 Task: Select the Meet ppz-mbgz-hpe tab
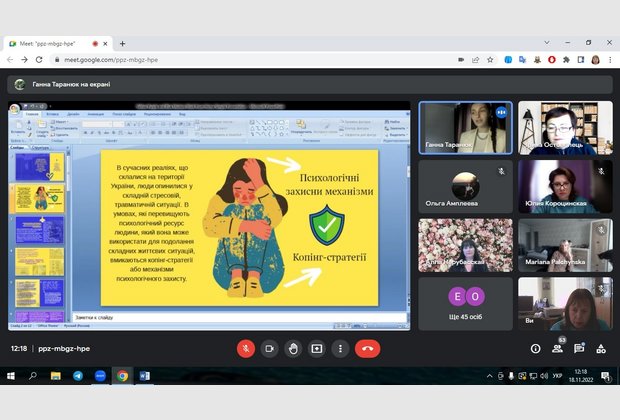(x=59, y=44)
